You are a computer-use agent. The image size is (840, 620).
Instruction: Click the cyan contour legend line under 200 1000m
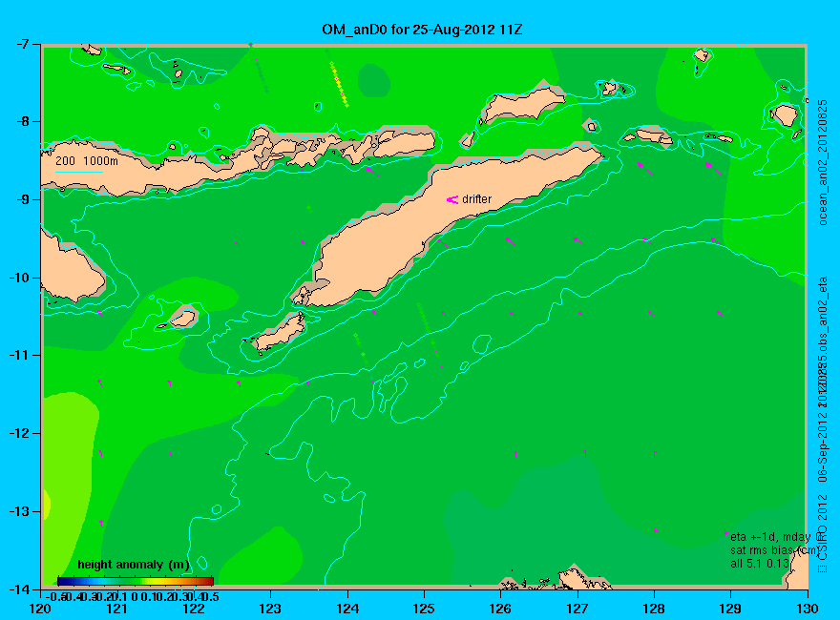(79, 172)
